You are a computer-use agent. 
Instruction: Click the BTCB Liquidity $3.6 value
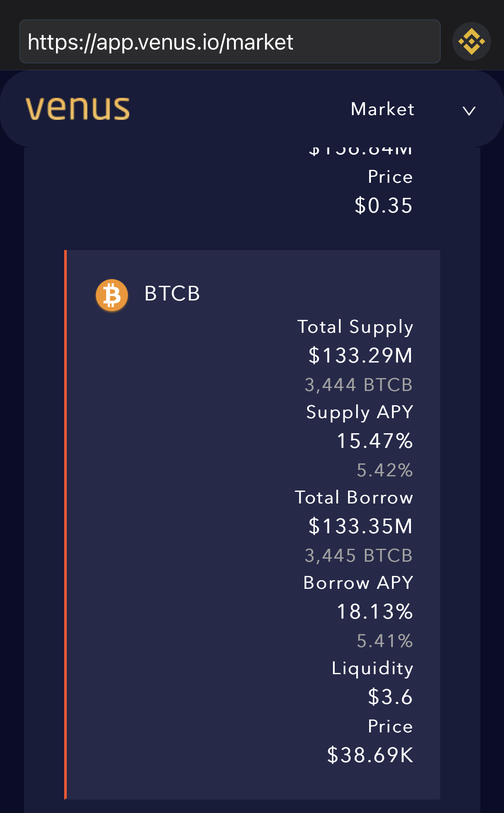click(390, 697)
